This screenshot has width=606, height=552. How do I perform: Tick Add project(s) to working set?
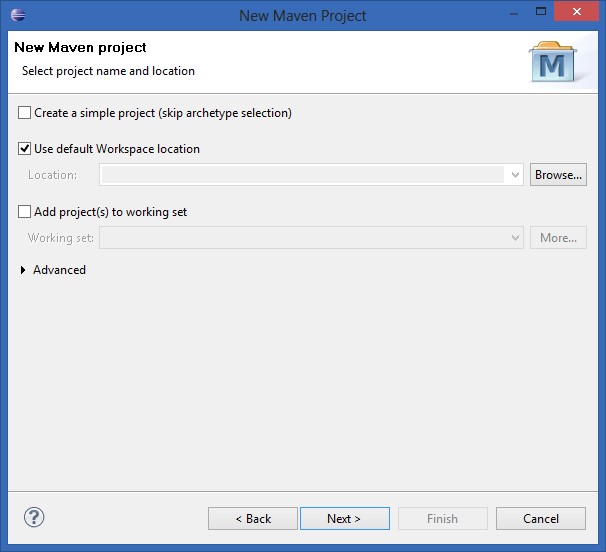tap(24, 212)
